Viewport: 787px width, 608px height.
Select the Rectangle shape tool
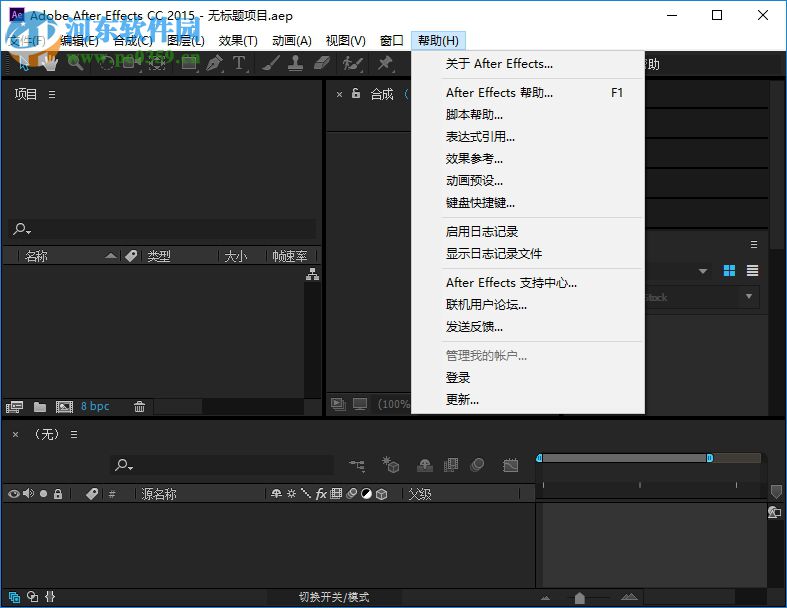point(189,63)
